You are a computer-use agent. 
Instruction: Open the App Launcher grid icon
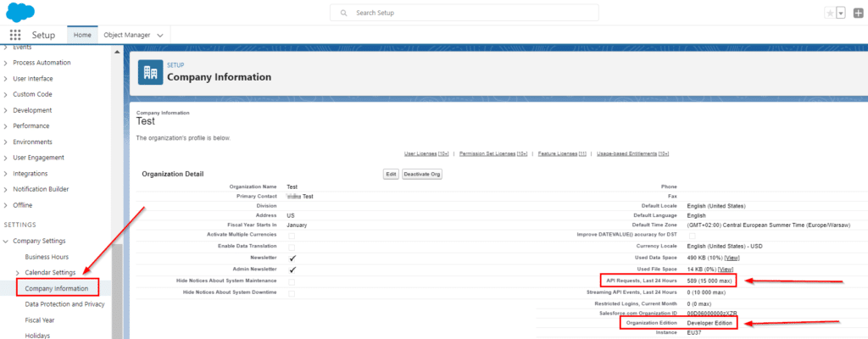[14, 35]
